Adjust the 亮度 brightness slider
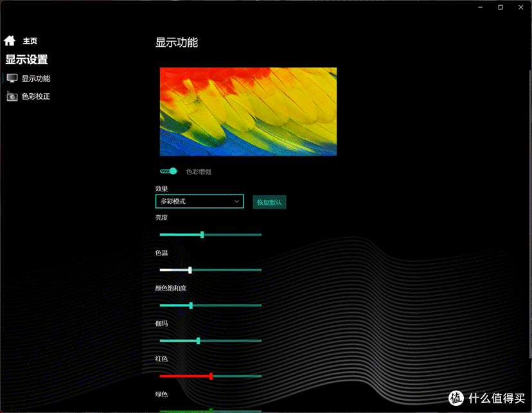Screen dimensions: 532x413 click(210, 234)
